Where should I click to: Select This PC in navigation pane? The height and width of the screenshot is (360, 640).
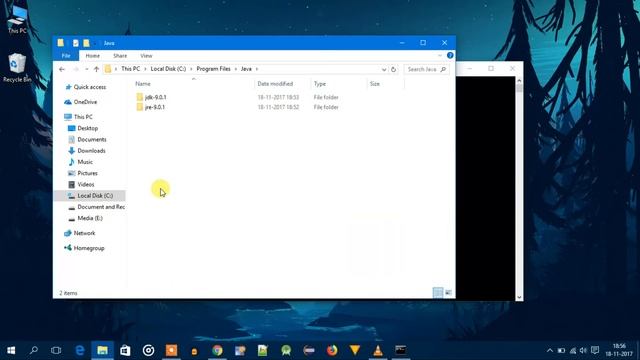(83, 117)
